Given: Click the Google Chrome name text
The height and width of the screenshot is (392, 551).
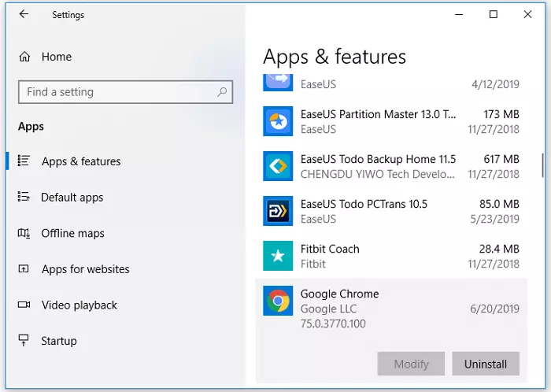Looking at the screenshot, I should [x=339, y=294].
